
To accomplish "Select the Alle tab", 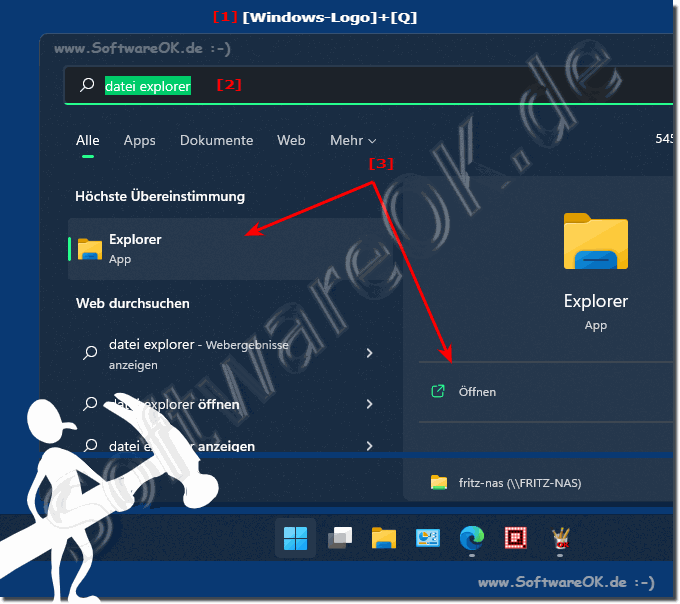I will coord(88,140).
